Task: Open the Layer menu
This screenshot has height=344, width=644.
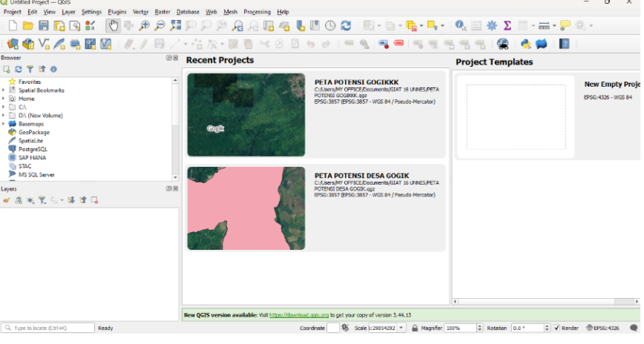Action: pos(68,12)
